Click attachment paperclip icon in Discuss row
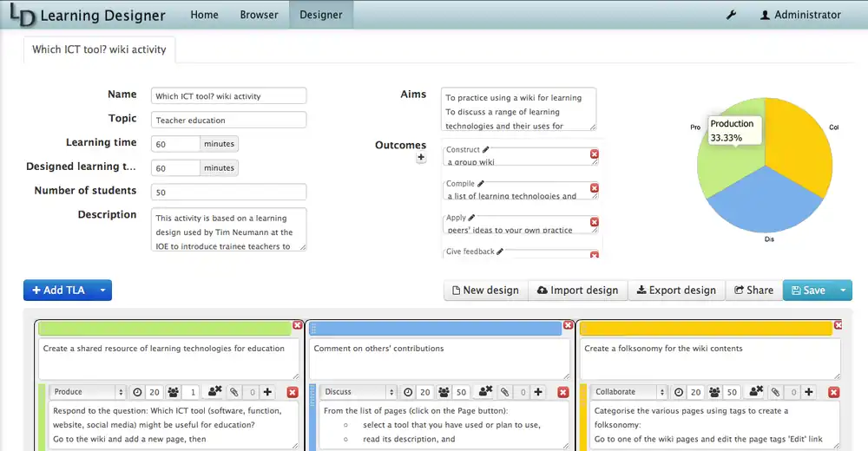 click(x=504, y=393)
